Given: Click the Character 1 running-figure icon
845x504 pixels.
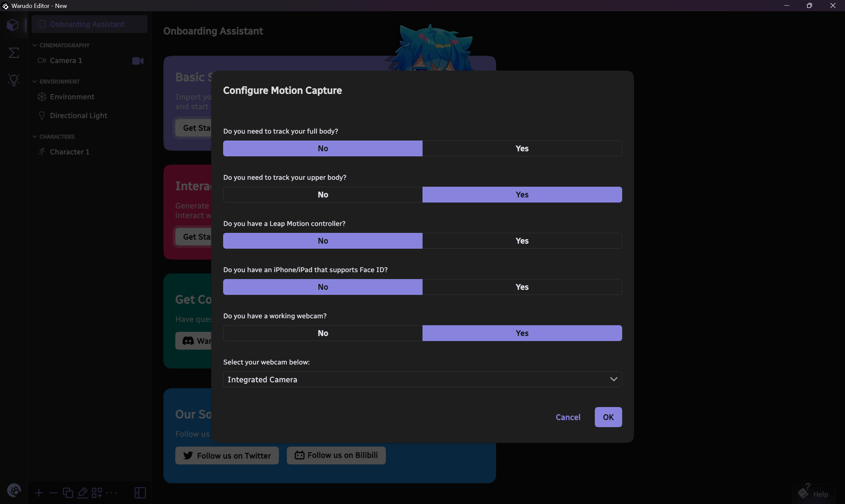Looking at the screenshot, I should tap(42, 152).
